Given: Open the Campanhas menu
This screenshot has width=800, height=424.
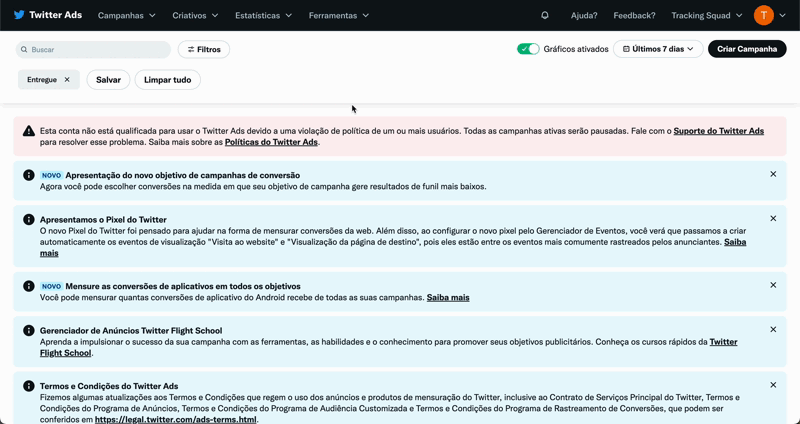Looking at the screenshot, I should (x=127, y=15).
